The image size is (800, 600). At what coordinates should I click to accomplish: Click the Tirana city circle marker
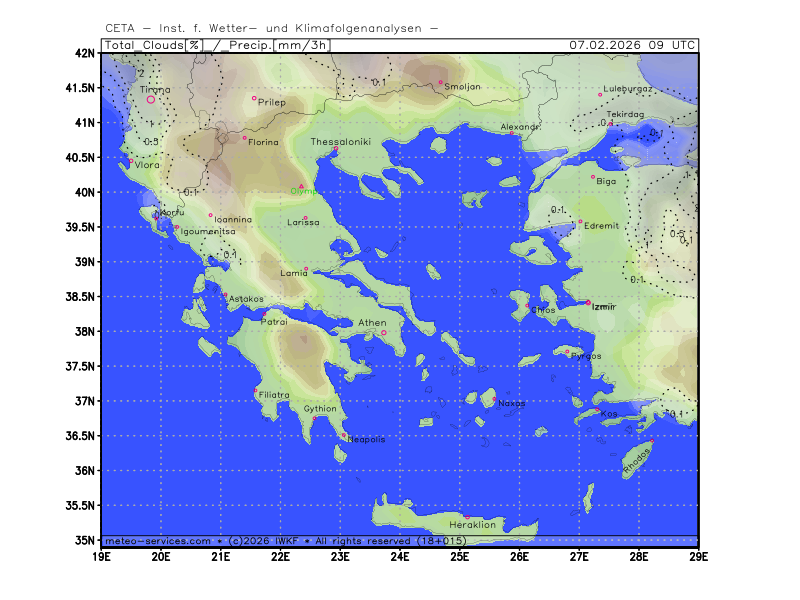point(151,99)
